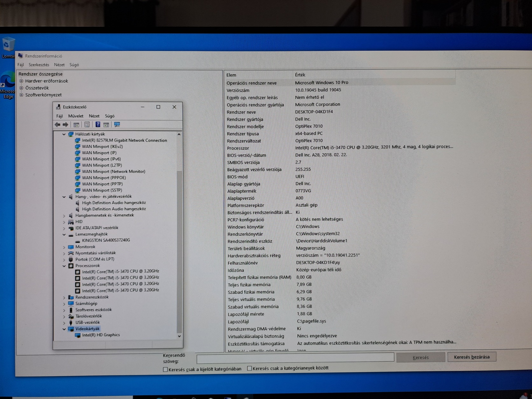This screenshot has height=399, width=532.
Task: Enable 'Keresés csak a kategórianevek között' checkbox
Action: (249, 368)
